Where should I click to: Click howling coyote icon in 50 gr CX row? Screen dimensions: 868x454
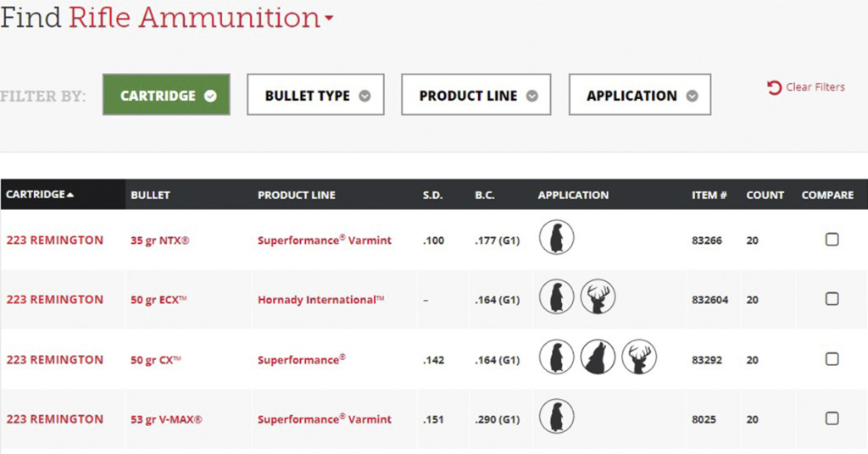[x=598, y=358]
